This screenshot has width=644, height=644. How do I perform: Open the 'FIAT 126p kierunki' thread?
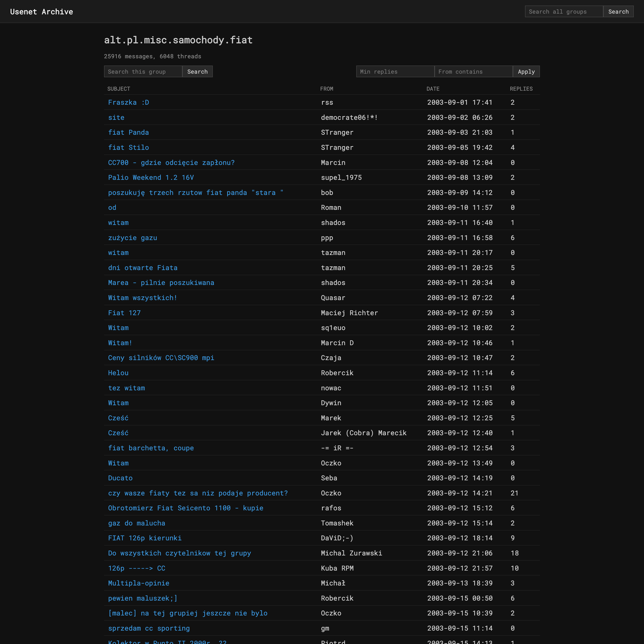(x=145, y=538)
